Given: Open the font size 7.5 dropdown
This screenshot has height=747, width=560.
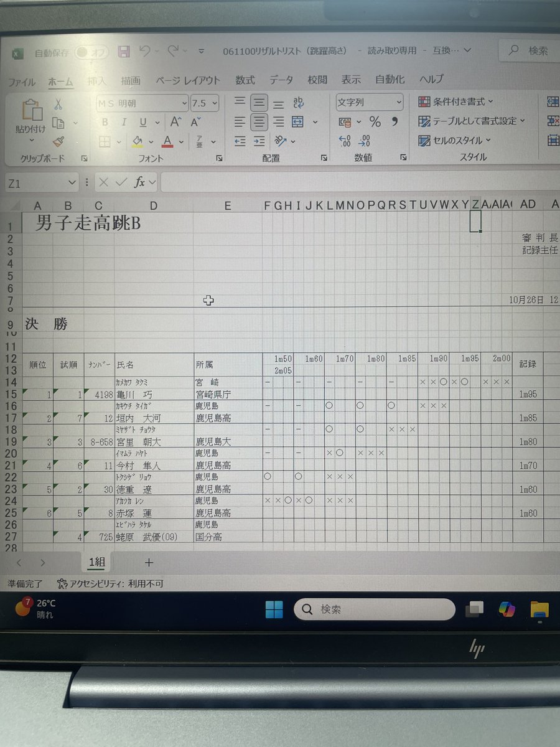Looking at the screenshot, I should [x=214, y=103].
